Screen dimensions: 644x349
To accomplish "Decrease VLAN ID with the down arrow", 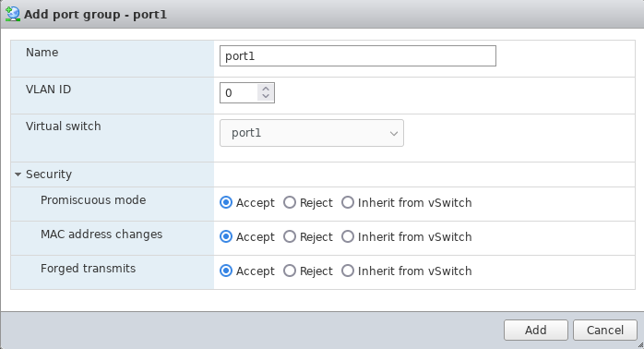I will tap(266, 97).
